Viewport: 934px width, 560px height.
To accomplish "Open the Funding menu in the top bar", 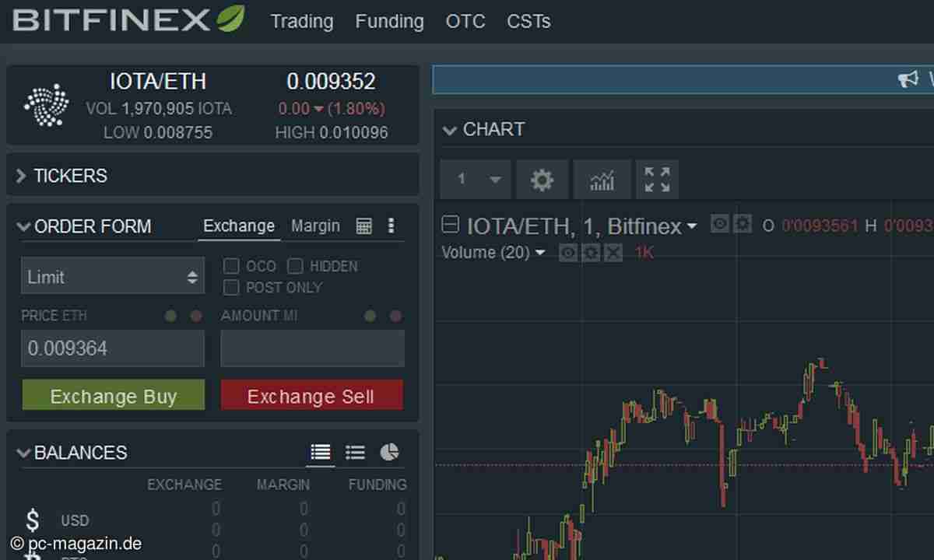I will click(x=389, y=22).
